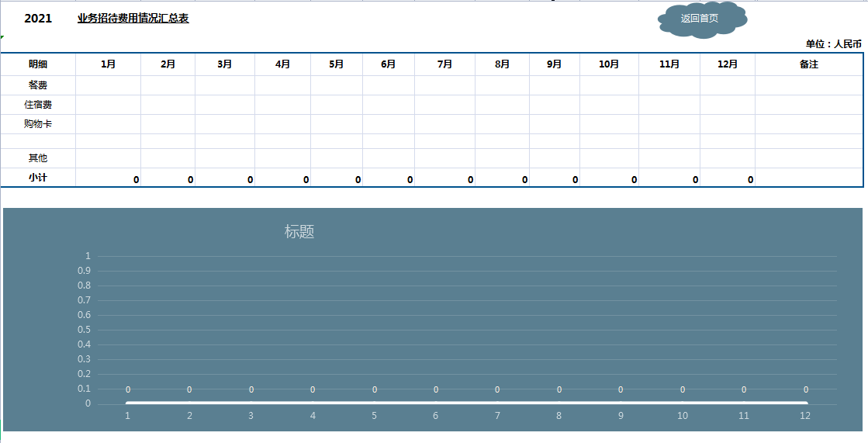Select the 12月 column header
The image size is (868, 443).
(x=728, y=64)
